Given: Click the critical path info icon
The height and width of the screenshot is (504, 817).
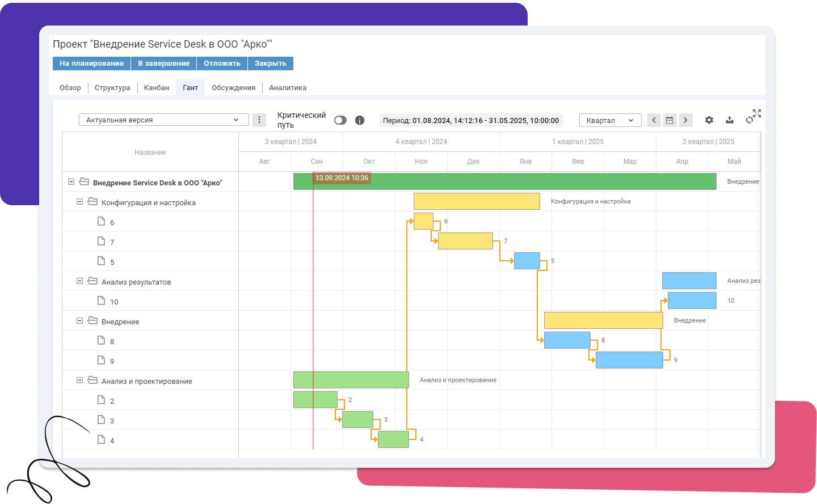Looking at the screenshot, I should tap(359, 120).
